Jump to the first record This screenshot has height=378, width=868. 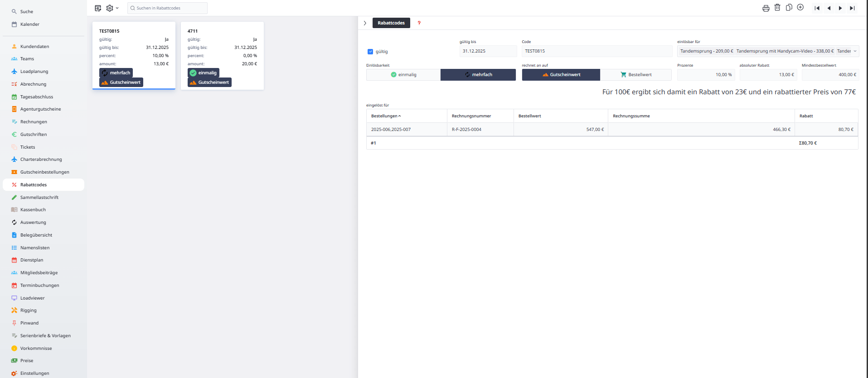pos(817,8)
